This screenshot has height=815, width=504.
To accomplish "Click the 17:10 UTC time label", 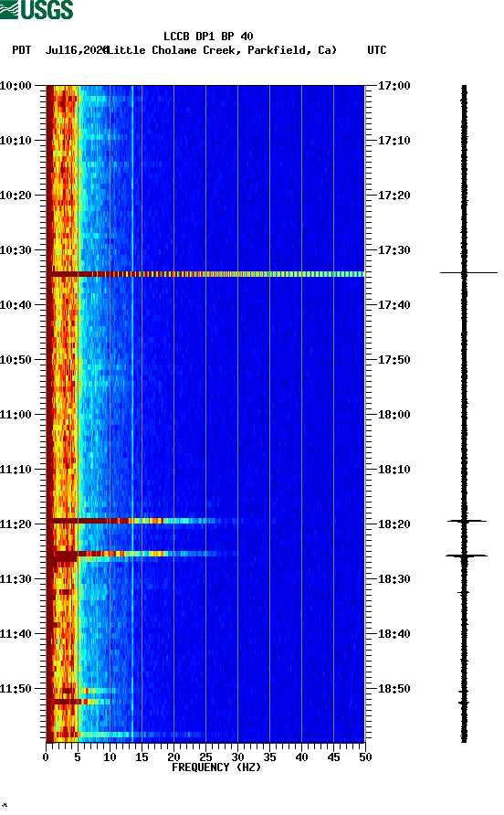I will [x=394, y=141].
